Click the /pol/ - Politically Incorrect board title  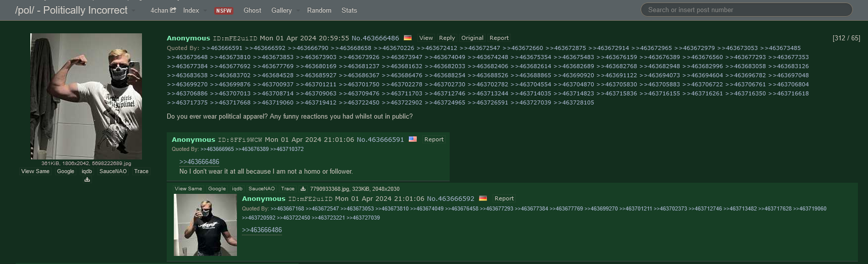pos(71,10)
